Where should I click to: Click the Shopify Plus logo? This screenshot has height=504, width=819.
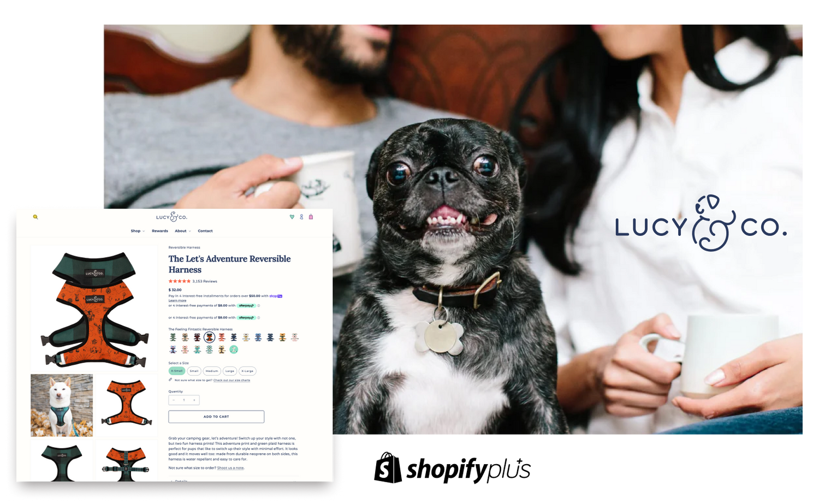(x=452, y=469)
